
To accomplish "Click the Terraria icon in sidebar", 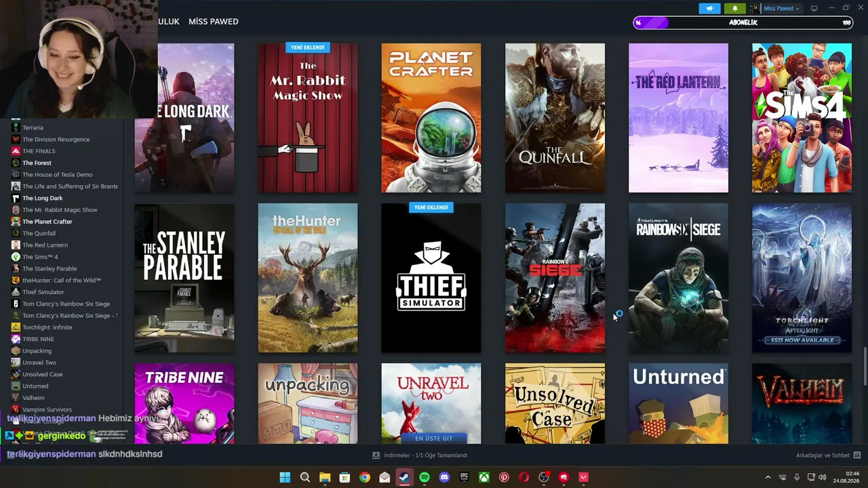I will 16,127.
